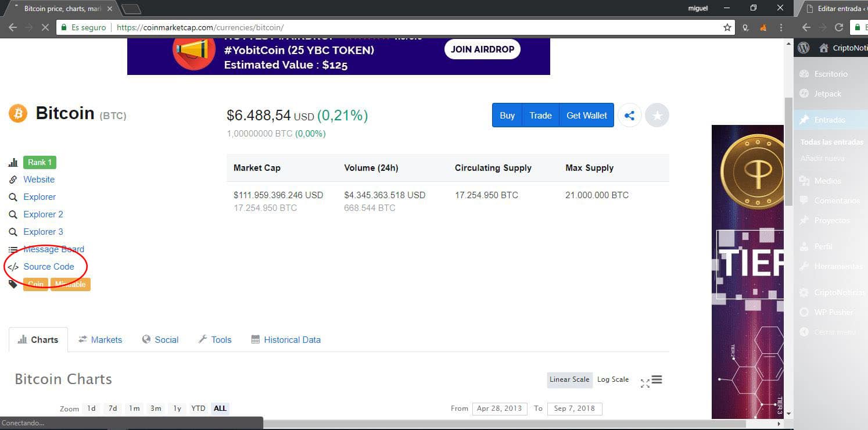Open Chrome's three-dot menu
This screenshot has height=430, width=868.
[781, 27]
